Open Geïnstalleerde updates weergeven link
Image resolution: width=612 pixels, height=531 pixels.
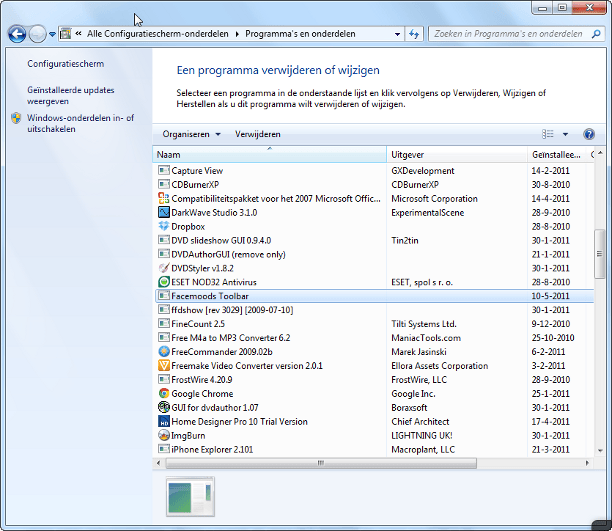71,96
